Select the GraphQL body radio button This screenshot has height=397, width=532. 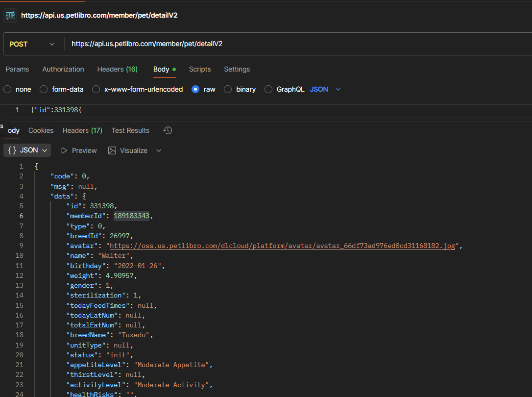tap(268, 89)
